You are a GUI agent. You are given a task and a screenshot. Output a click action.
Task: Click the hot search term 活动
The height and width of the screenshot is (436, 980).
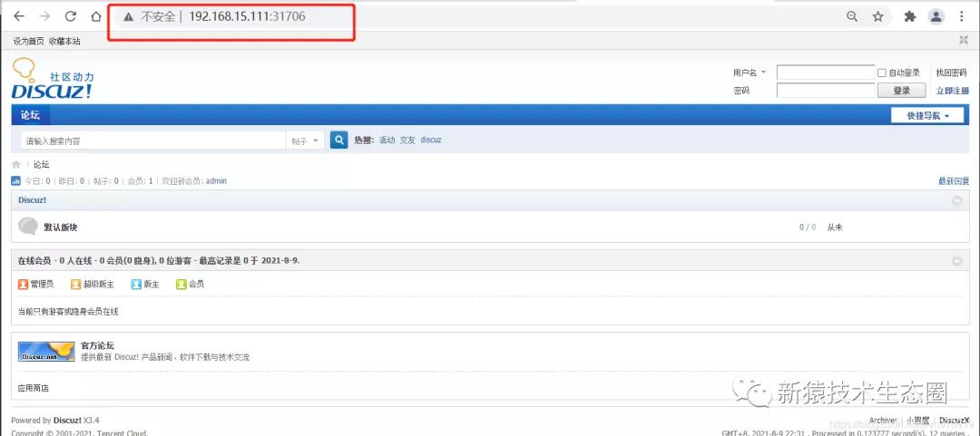coord(387,140)
